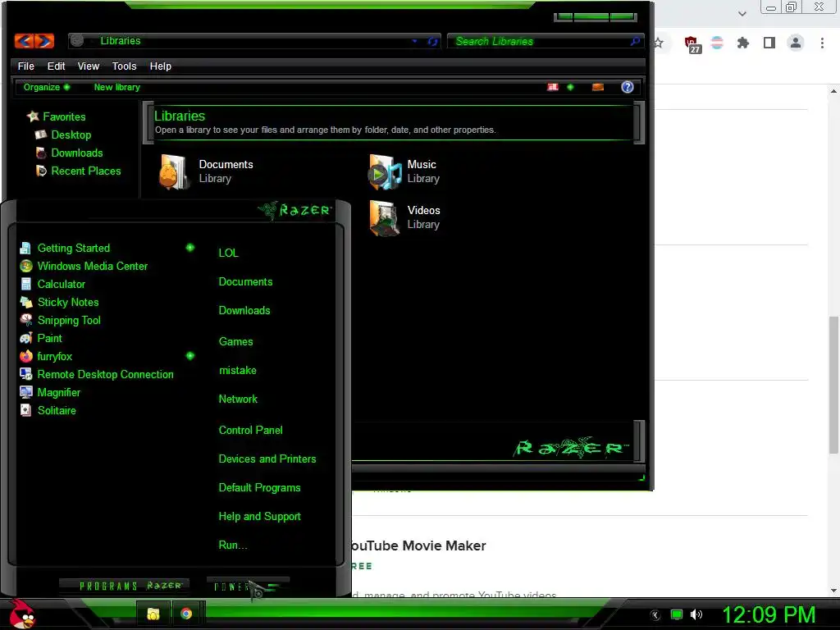Expand Getting Started jump list arrow
840x630 pixels.
(190, 248)
